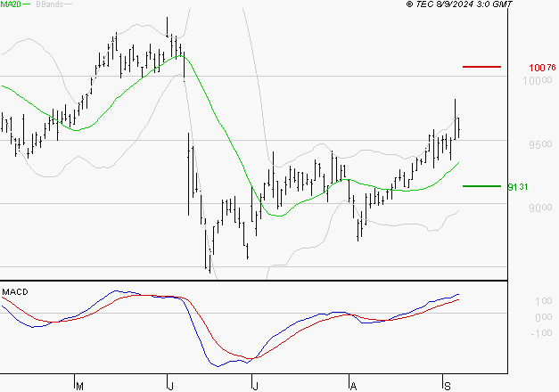Screen dimensions: 559x392
Task: Click the S month label on time axis
Action: [x=447, y=386]
